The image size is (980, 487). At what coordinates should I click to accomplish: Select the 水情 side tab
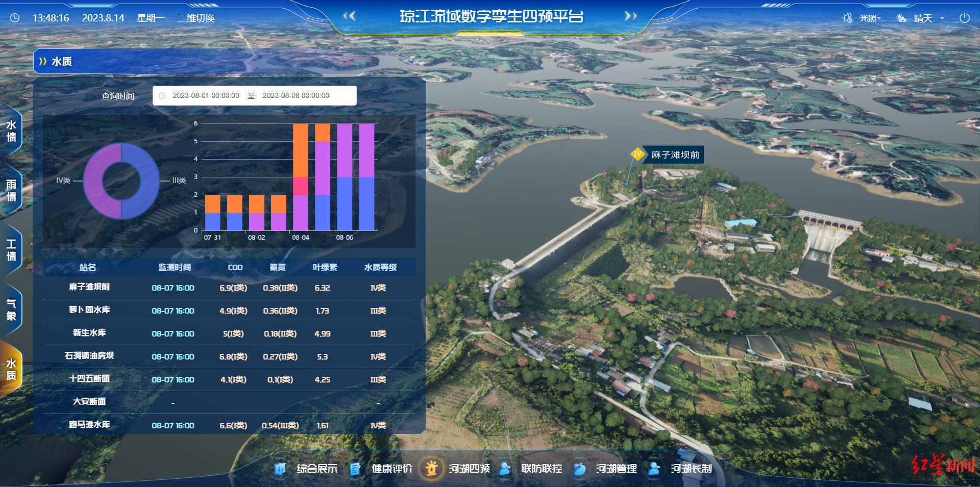tap(11, 131)
